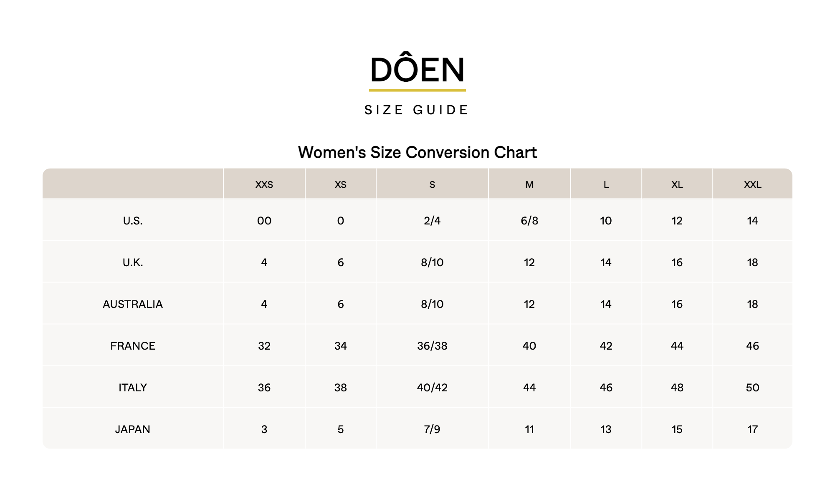Screen dimensions: 835x504
Task: Click the Italy 40/42 cell
Action: (x=432, y=388)
